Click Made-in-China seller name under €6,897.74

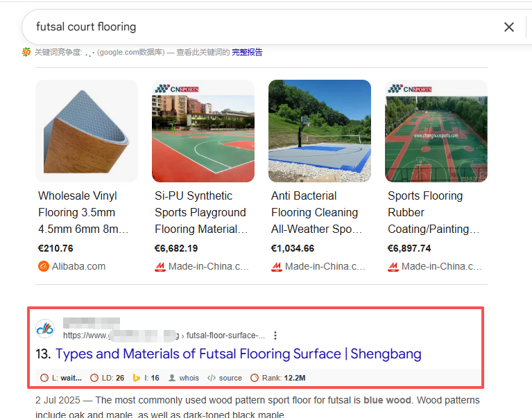[x=442, y=266]
